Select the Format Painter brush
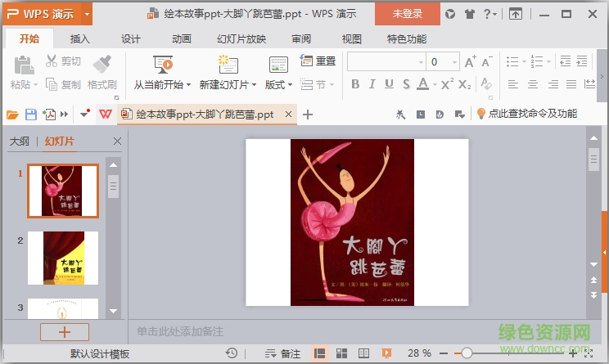Viewport: 609px width, 364px height. pos(102,64)
